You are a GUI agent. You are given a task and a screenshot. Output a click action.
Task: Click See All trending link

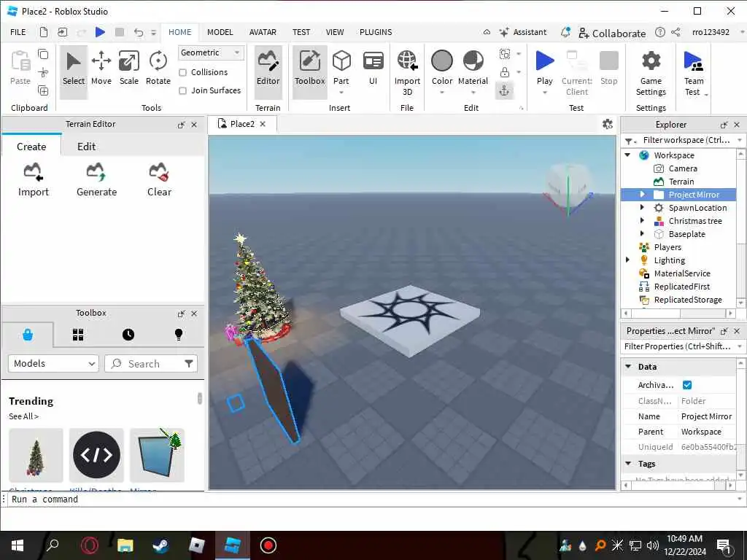23,416
